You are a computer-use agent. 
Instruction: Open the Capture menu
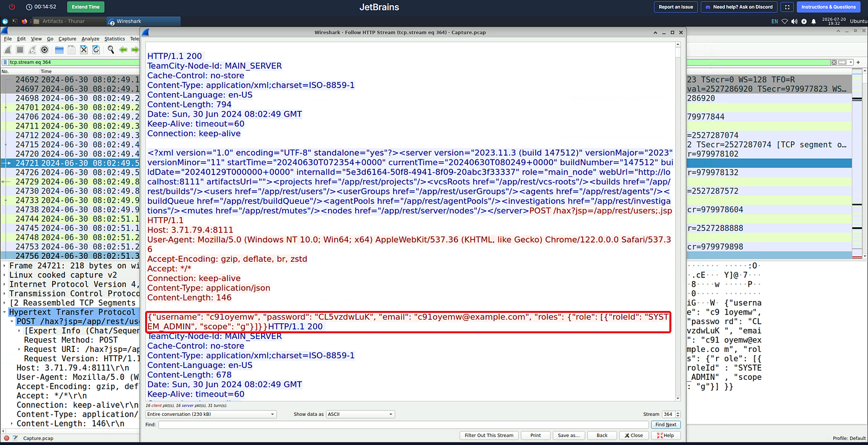click(68, 38)
